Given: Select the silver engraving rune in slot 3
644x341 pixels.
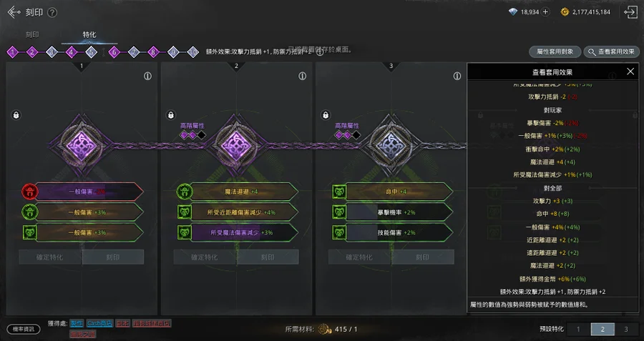Looking at the screenshot, I should 391,146.
